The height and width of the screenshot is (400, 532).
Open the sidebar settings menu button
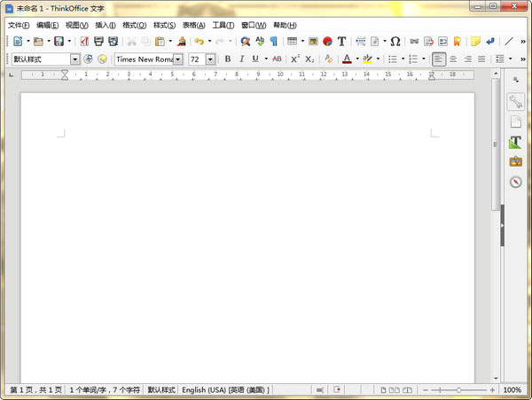(x=516, y=80)
